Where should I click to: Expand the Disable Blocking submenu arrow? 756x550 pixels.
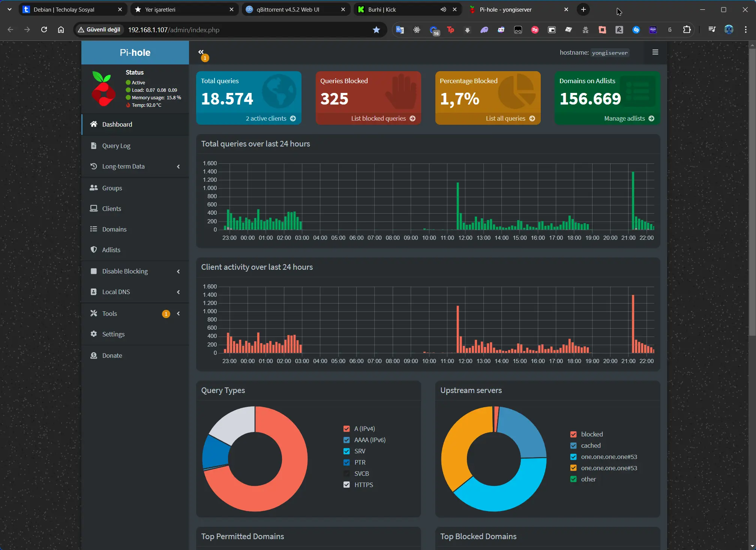pyautogui.click(x=178, y=271)
